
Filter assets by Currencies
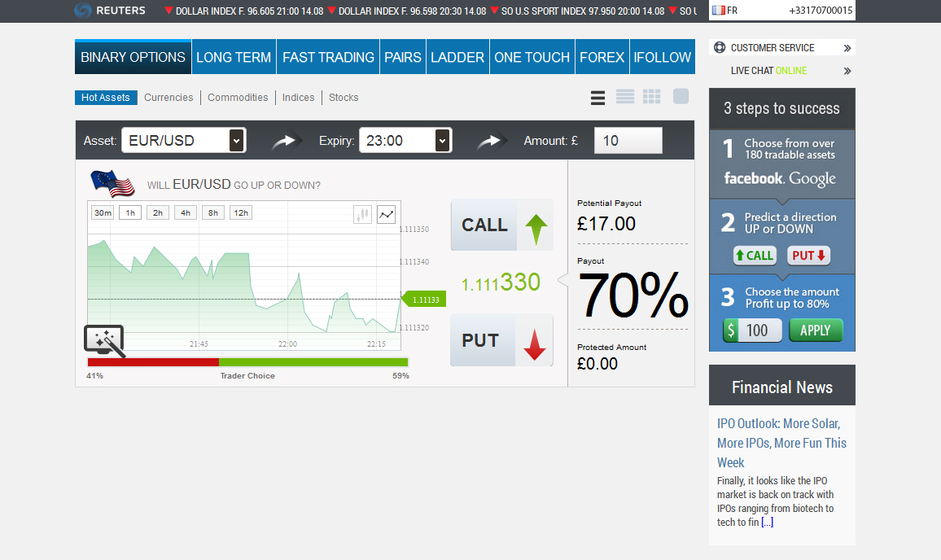(x=169, y=97)
